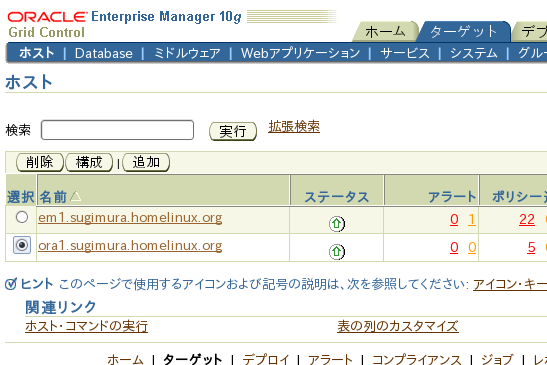Open the Webアプリケーション subtab

(x=300, y=53)
